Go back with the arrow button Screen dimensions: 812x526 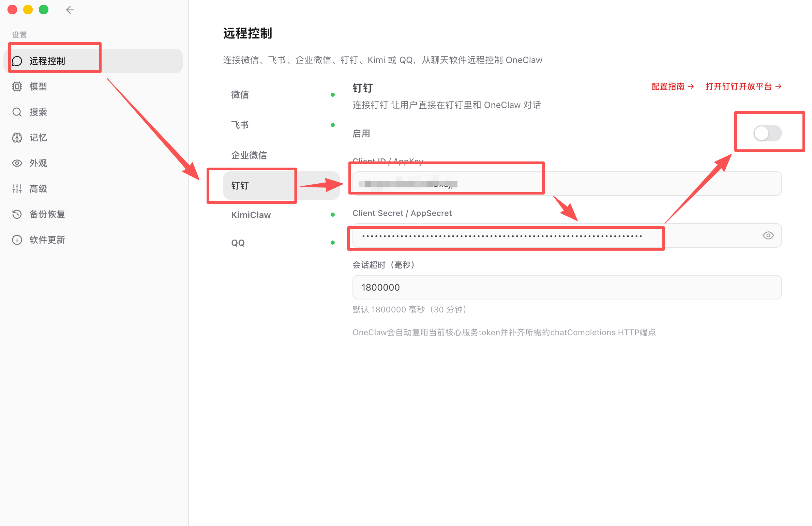pos(70,10)
